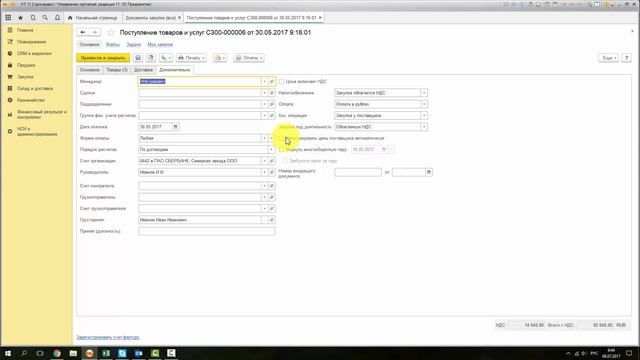Viewport: 640px width, 360px height.
Task: Open the magnifier search icon in the top panel
Action: coord(45,18)
